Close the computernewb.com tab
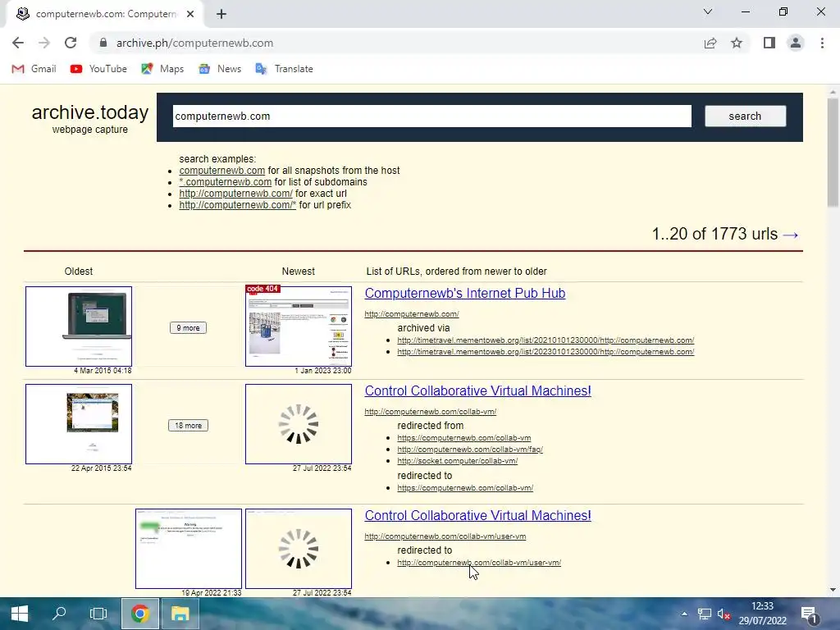This screenshot has height=630, width=840. 190,14
